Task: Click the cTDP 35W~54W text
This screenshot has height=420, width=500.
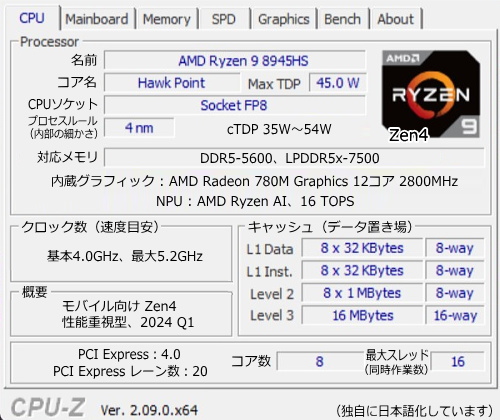Action: point(279,129)
